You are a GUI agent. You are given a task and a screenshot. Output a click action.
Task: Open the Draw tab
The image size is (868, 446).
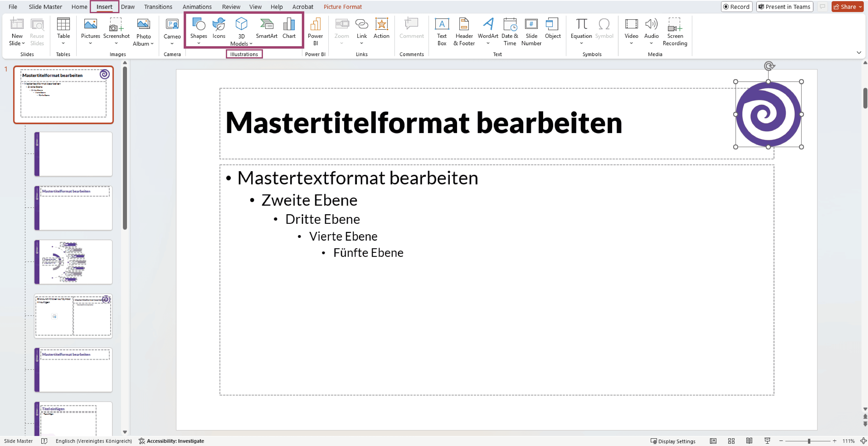[x=128, y=7]
